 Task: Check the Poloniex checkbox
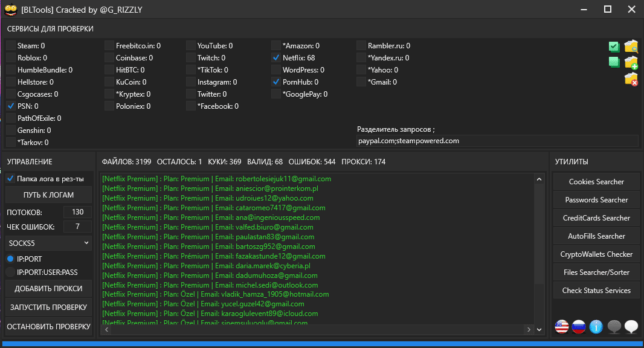tap(109, 106)
